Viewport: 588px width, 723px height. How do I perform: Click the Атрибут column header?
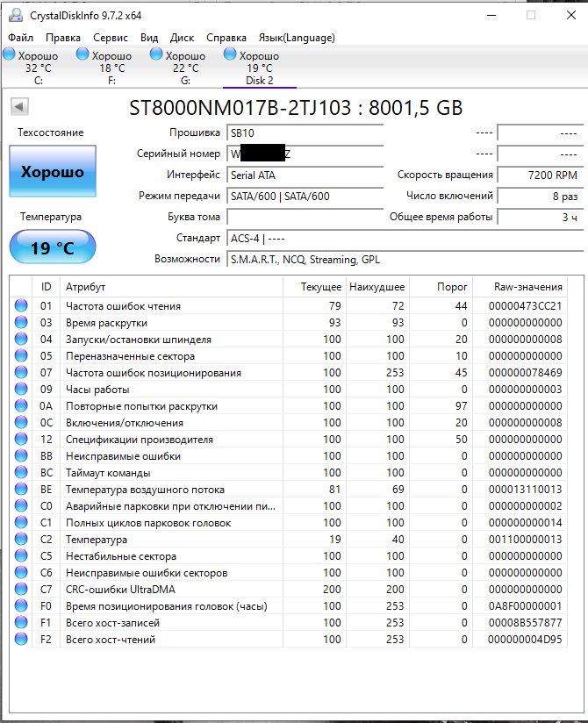pyautogui.click(x=171, y=287)
